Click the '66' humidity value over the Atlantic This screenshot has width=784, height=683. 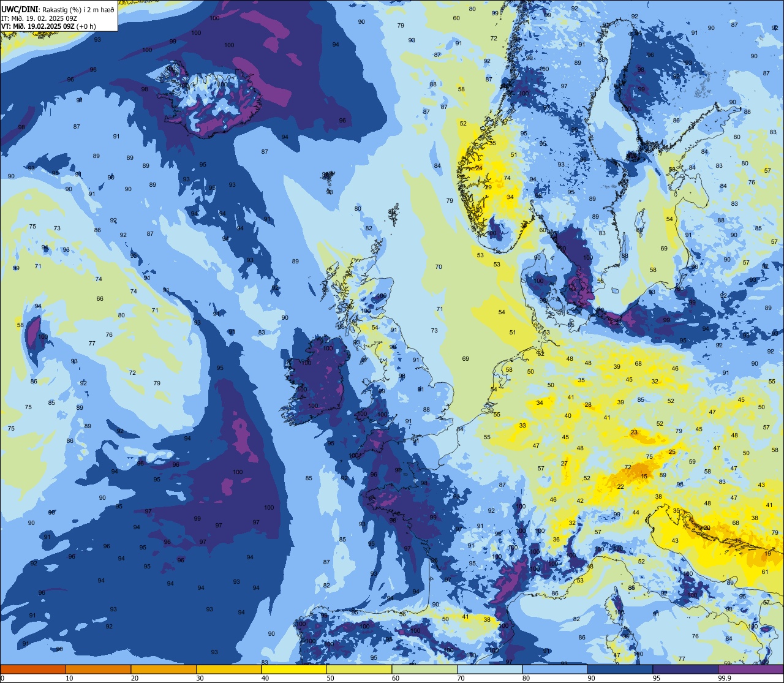point(100,299)
